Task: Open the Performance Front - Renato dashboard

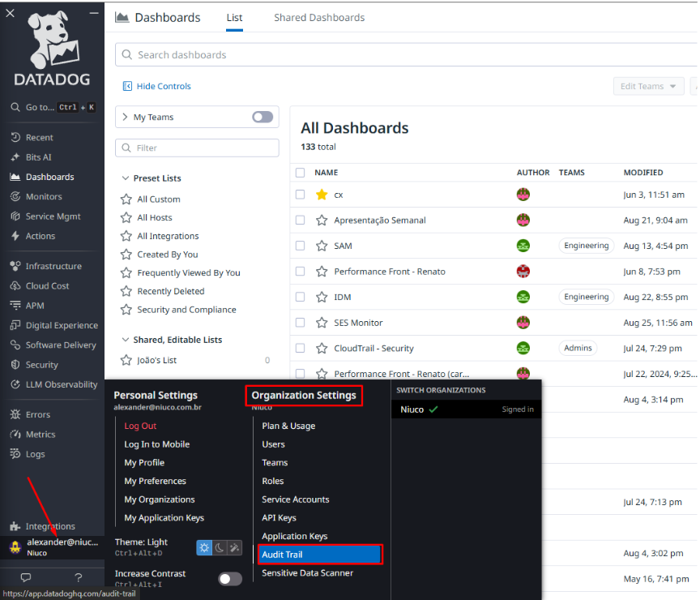Action: [389, 271]
